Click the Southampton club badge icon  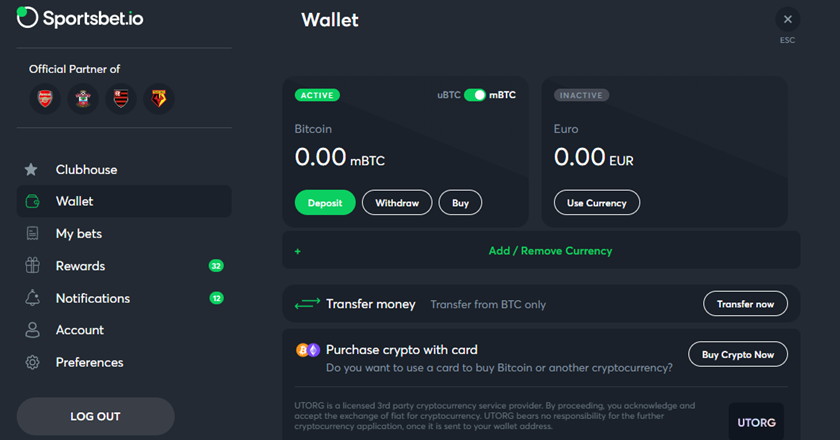[83, 99]
